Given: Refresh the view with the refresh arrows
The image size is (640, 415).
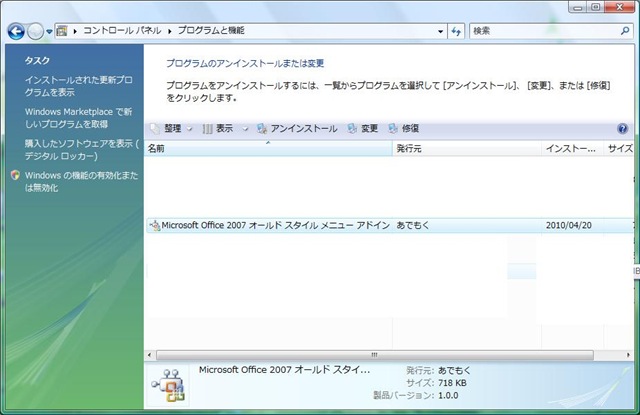Looking at the screenshot, I should tap(456, 31).
